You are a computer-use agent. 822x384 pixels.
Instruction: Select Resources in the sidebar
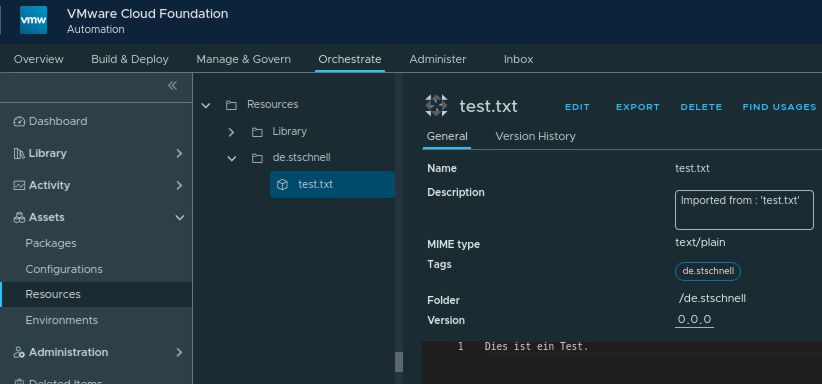[x=96, y=294]
